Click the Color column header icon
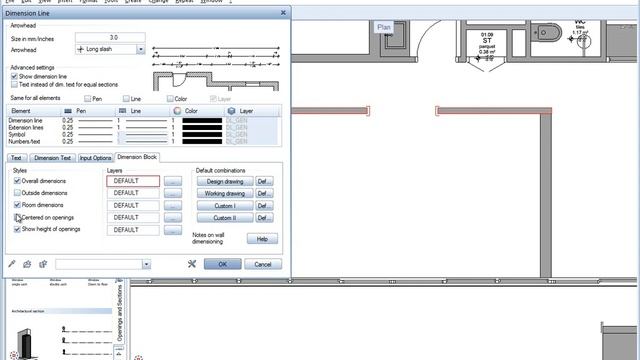Screen dimensions: 640x360 click(177, 111)
